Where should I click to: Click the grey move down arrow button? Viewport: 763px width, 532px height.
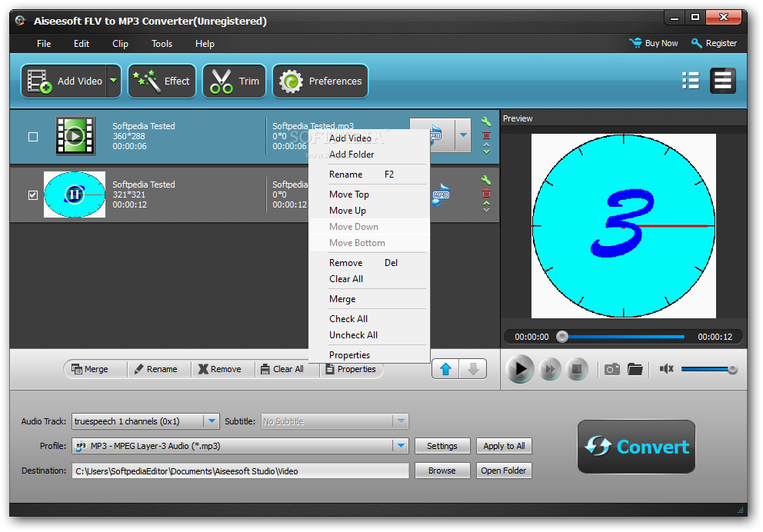pos(473,369)
